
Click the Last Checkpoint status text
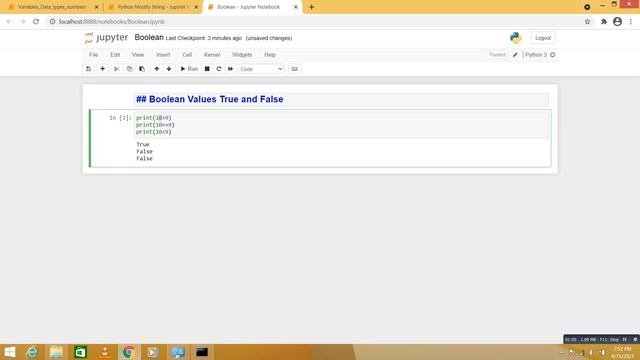[204, 38]
